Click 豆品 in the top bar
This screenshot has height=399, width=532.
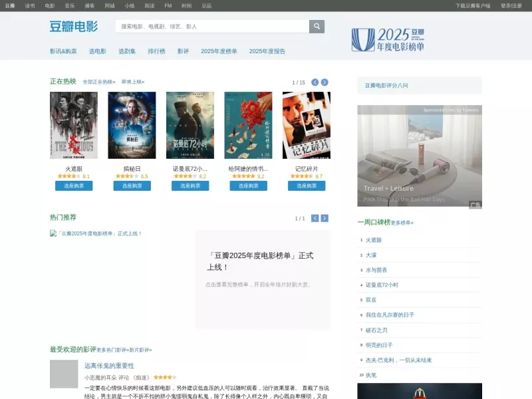[207, 6]
